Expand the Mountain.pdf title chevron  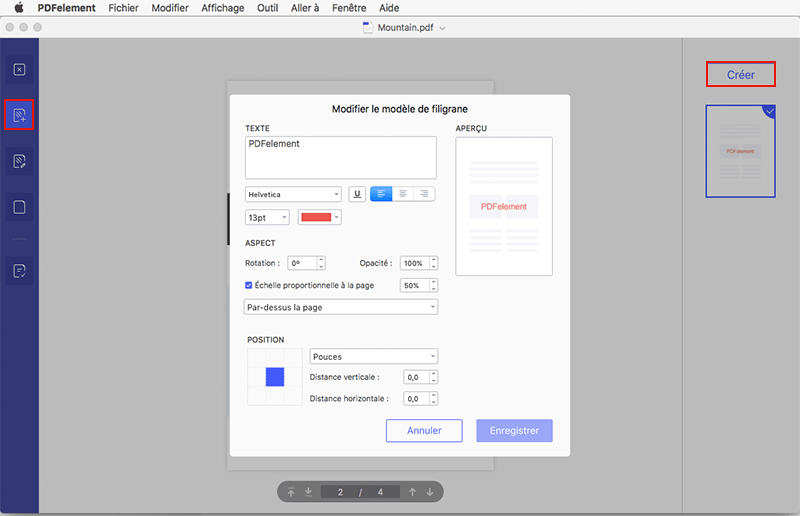point(442,28)
